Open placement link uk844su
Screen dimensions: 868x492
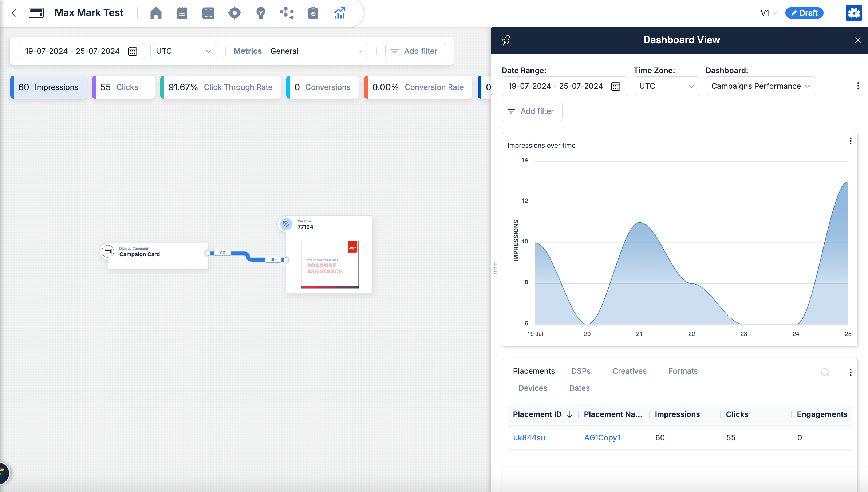(529, 438)
